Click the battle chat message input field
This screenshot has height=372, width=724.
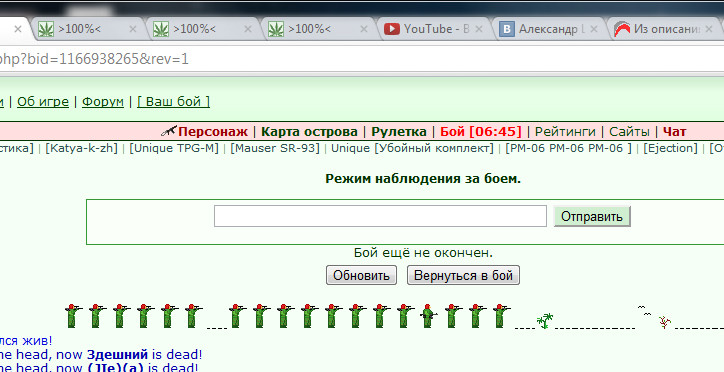coord(380,216)
